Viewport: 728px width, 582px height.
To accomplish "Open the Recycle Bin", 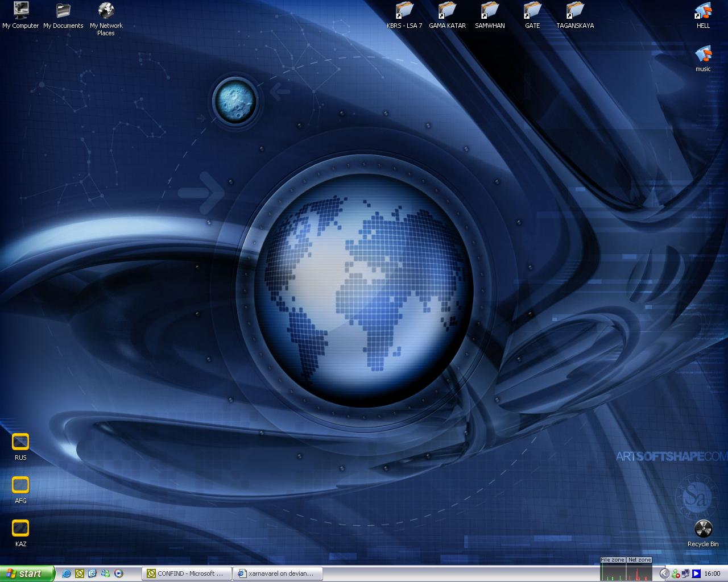I will coord(703,533).
